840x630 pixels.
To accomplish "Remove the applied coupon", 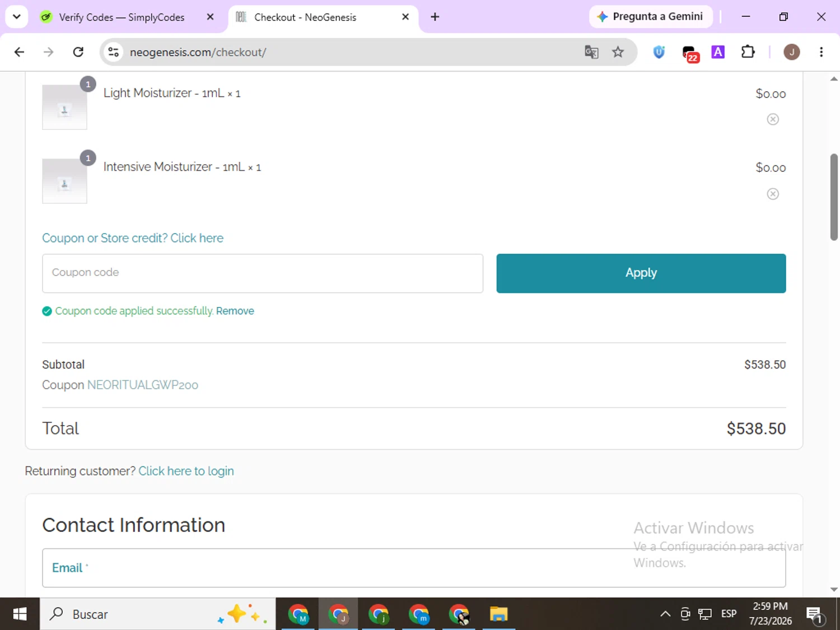I will point(235,311).
